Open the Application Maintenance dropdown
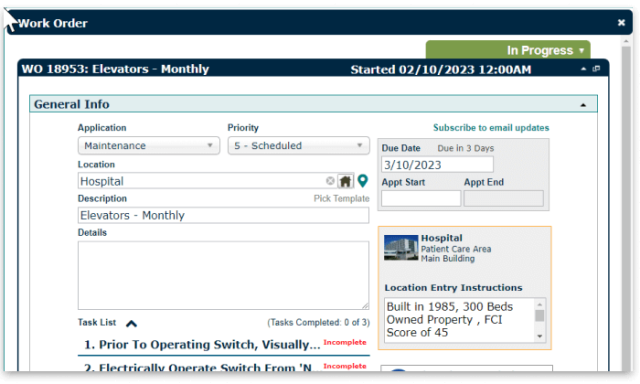The height and width of the screenshot is (384, 640). coord(149,146)
